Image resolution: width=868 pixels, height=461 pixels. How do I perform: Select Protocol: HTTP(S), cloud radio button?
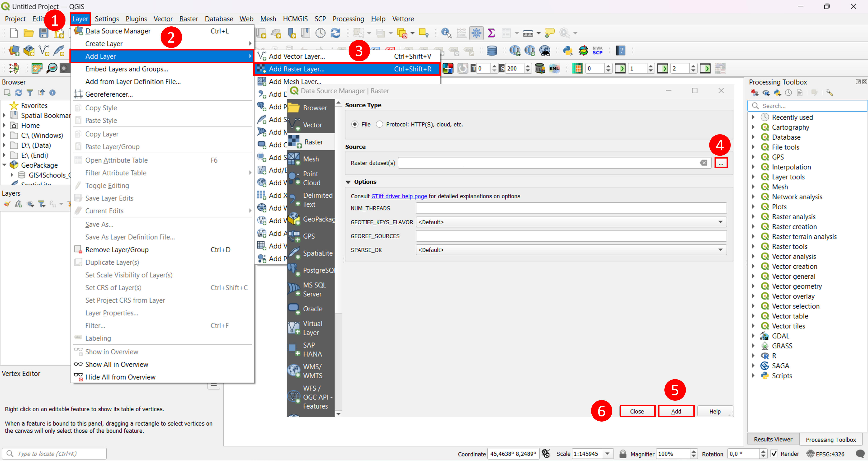click(379, 124)
